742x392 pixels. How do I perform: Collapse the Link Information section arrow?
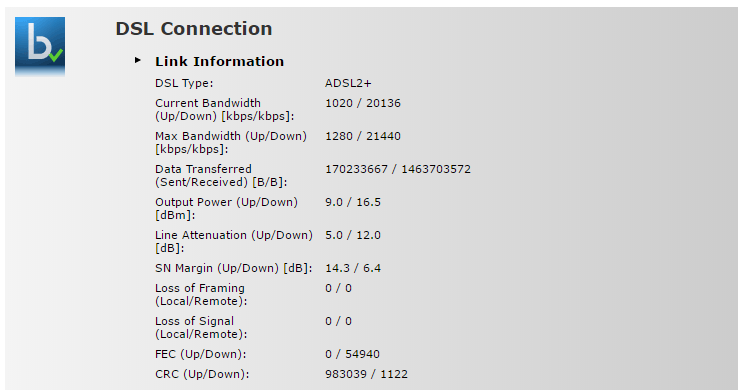click(138, 60)
